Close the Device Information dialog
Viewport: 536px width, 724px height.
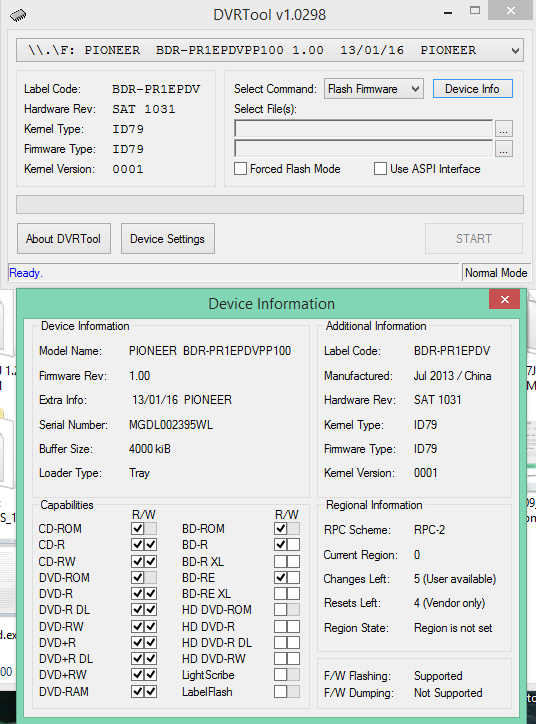pos(505,299)
